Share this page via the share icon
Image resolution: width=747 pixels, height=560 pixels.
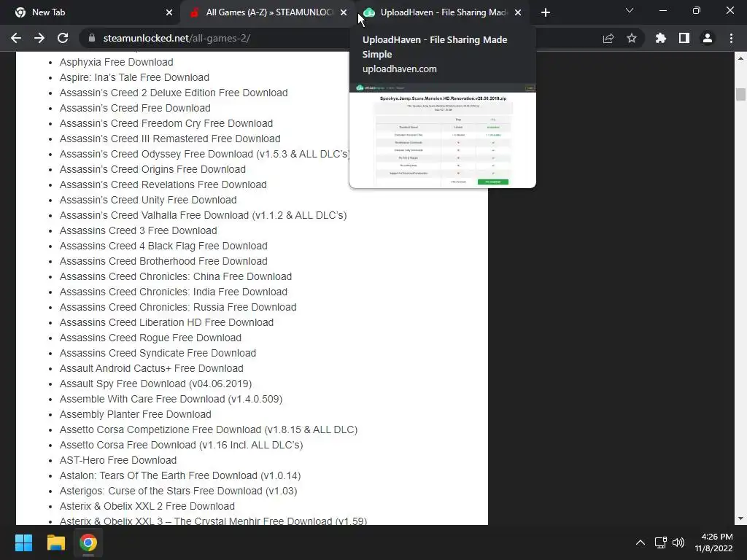[608, 38]
